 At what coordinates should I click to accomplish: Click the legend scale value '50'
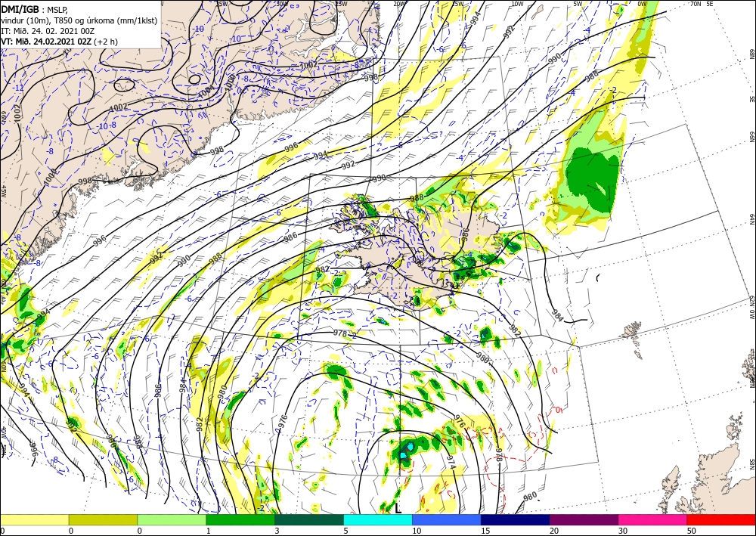coord(692,531)
